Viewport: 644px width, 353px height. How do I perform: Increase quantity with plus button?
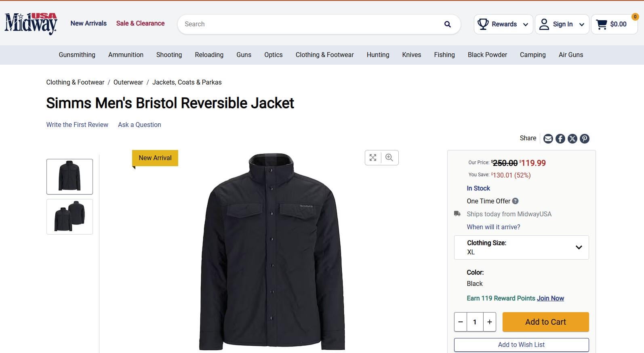490,322
